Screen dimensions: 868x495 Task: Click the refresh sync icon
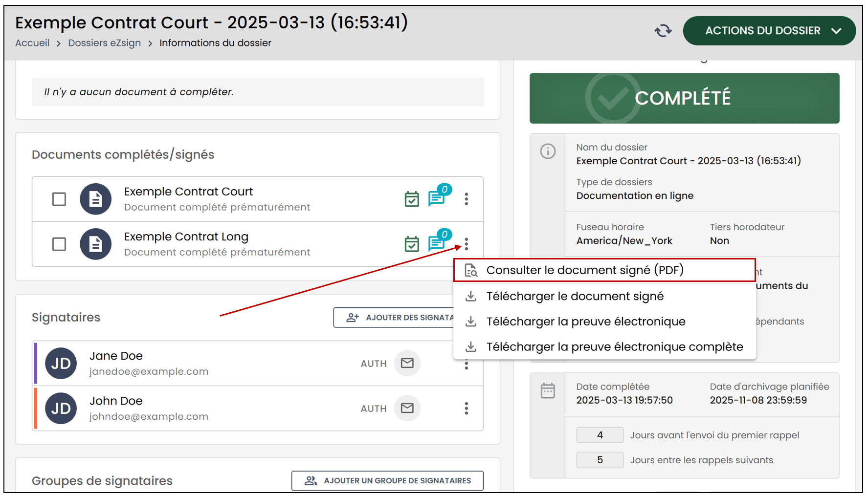point(663,31)
